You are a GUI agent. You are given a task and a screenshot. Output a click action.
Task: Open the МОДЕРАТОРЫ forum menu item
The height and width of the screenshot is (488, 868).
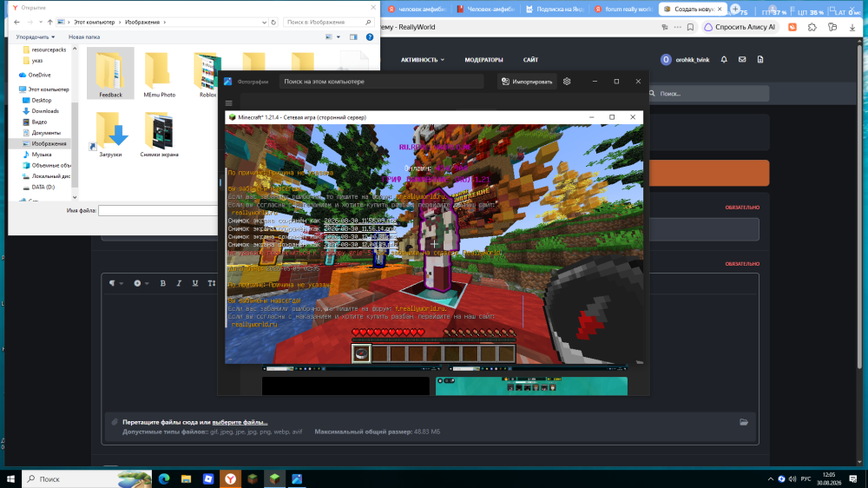coord(483,60)
